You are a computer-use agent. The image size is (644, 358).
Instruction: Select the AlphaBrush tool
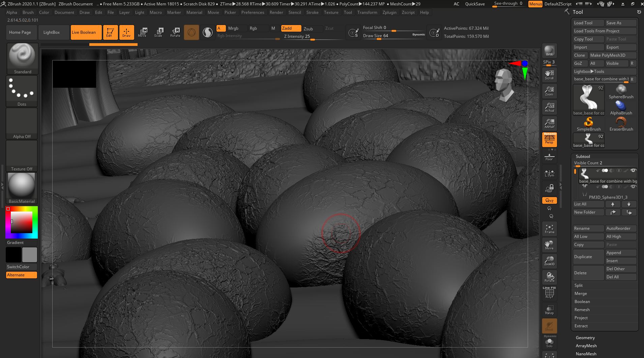(621, 108)
